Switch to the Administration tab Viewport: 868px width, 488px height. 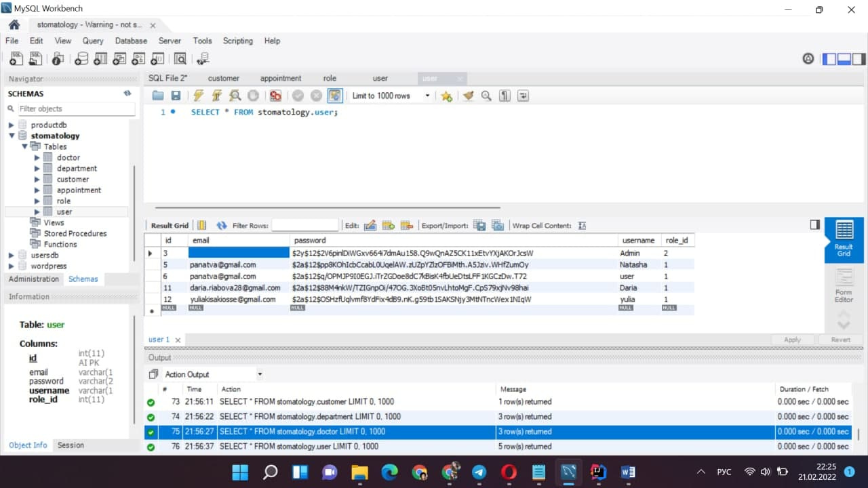[34, 279]
